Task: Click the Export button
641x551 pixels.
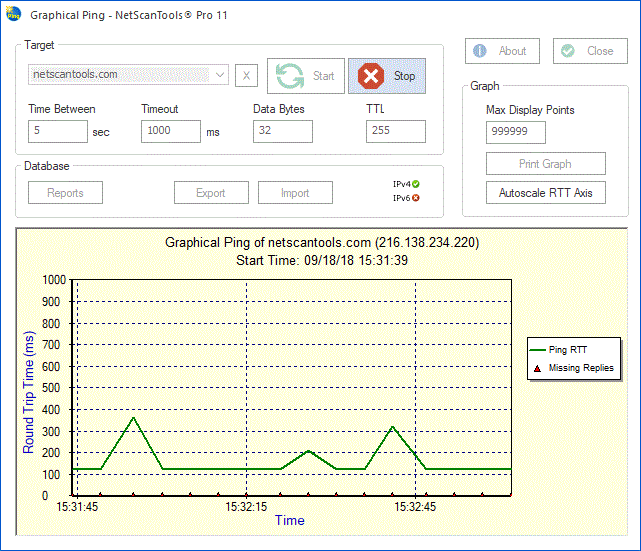Action: (210, 193)
